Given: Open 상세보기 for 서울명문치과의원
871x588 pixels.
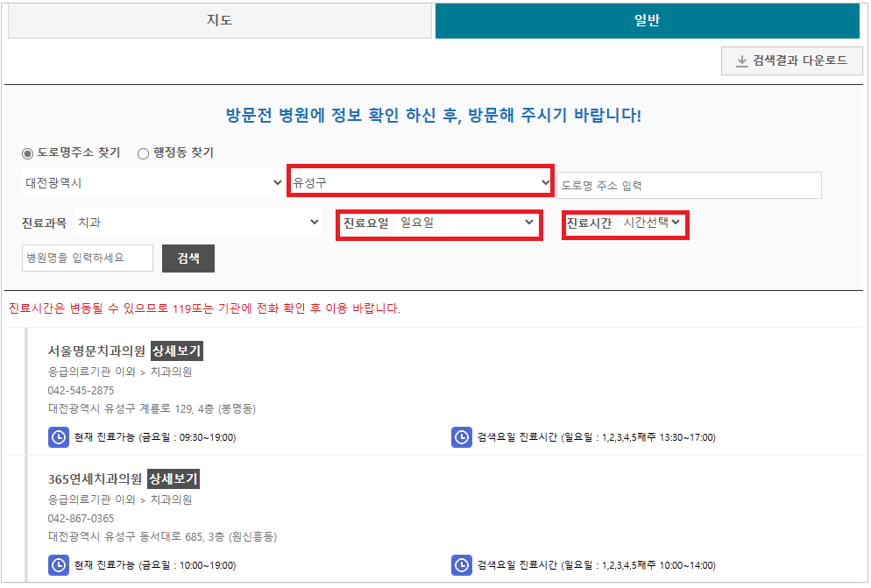Looking at the screenshot, I should 177,351.
